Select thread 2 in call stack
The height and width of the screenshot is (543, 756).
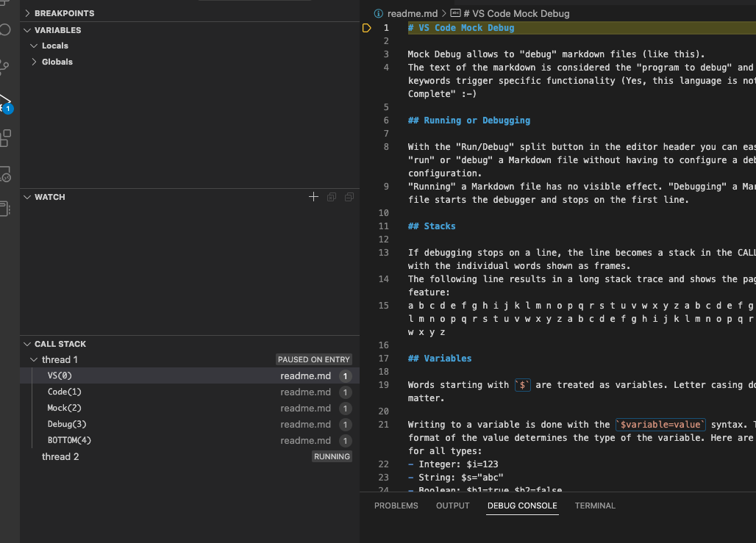click(190, 457)
